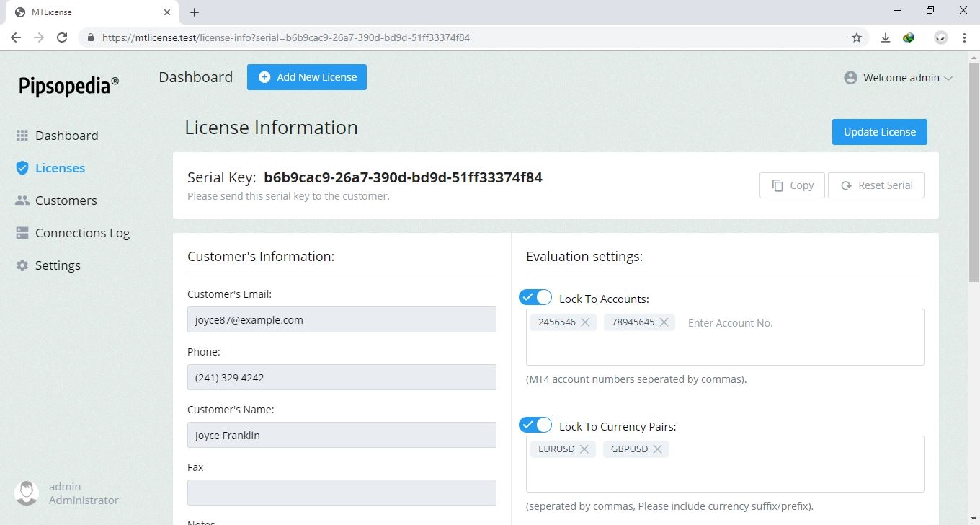
Task: Open the browser profile icon
Action: pyautogui.click(x=941, y=37)
